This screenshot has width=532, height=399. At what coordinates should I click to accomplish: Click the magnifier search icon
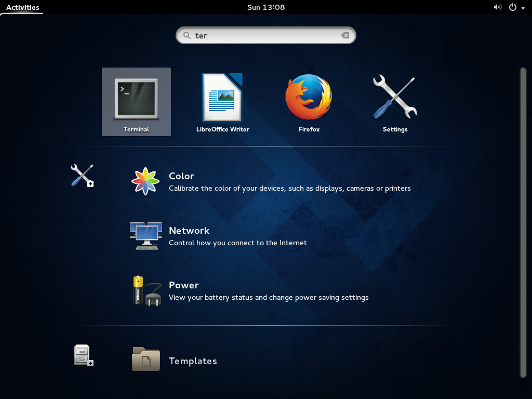[187, 35]
